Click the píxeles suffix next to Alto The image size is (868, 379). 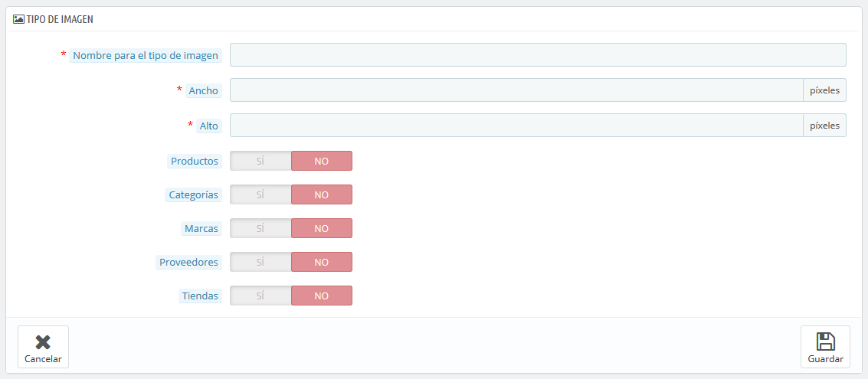[825, 126]
